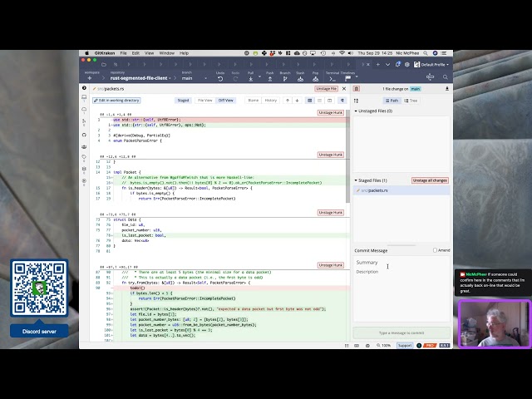Click the add workspace plus icon

90,78
